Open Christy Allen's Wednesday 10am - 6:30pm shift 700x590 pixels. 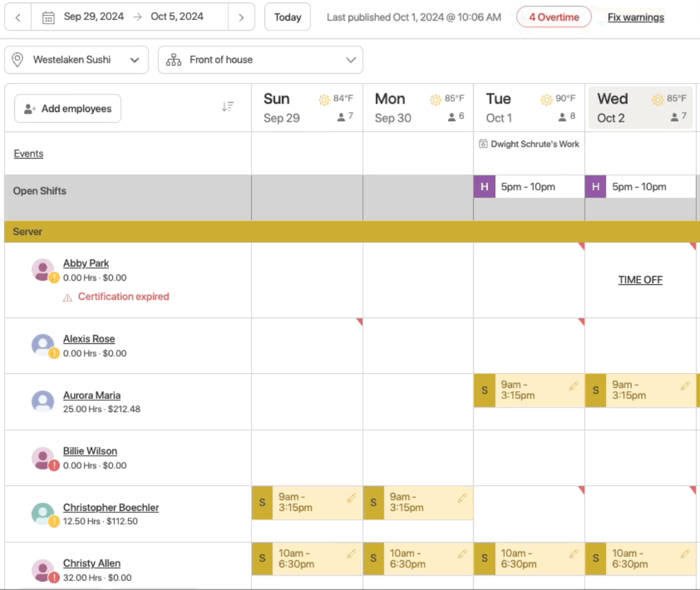640,559
